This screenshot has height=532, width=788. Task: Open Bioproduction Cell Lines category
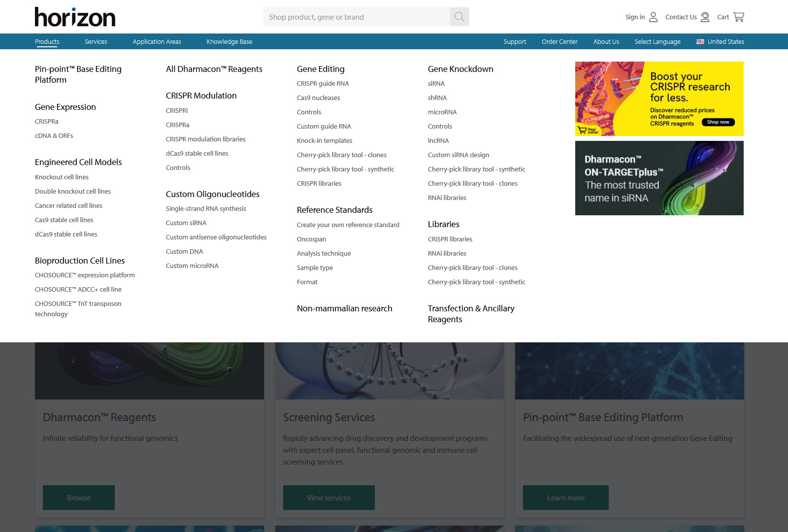(x=80, y=261)
